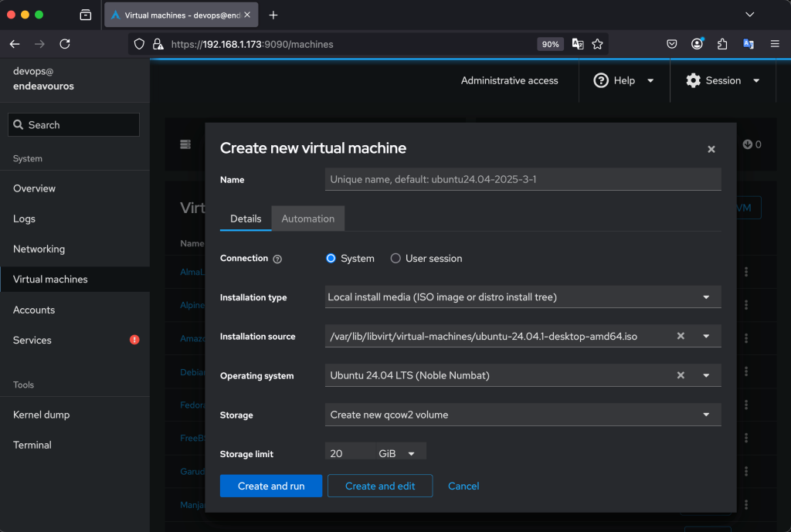Click the Connection help info icon
Image resolution: width=791 pixels, height=532 pixels.
click(x=277, y=259)
